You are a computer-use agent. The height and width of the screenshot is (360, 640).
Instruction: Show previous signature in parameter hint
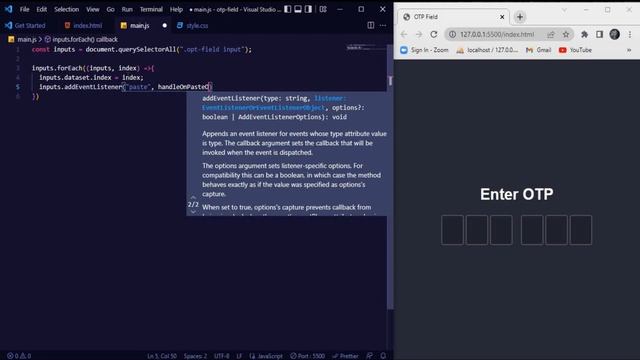click(x=193, y=198)
